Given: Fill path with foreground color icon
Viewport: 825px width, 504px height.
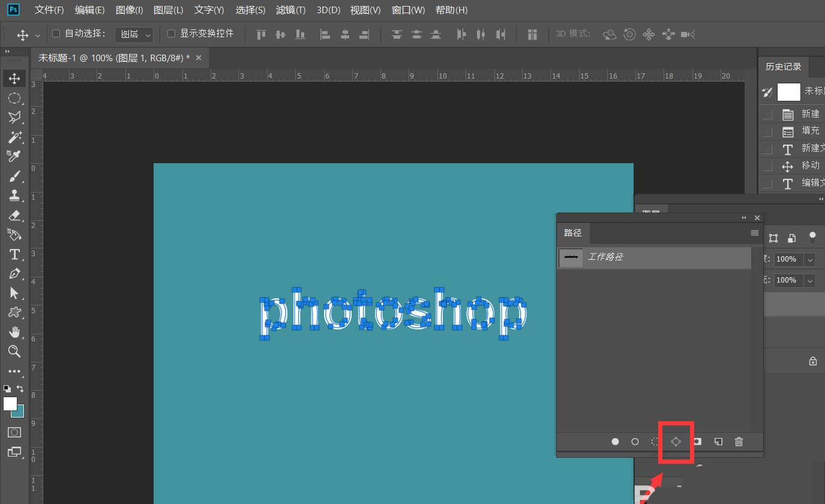Looking at the screenshot, I should [615, 442].
